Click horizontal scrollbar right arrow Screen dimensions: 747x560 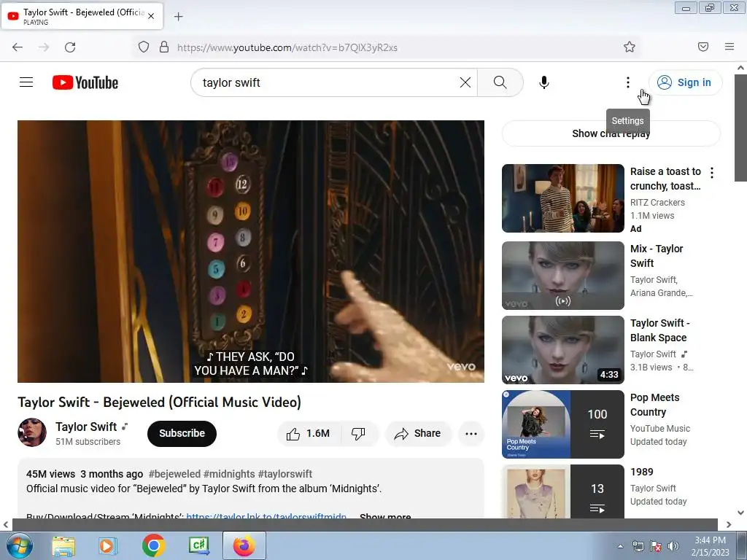pos(729,524)
